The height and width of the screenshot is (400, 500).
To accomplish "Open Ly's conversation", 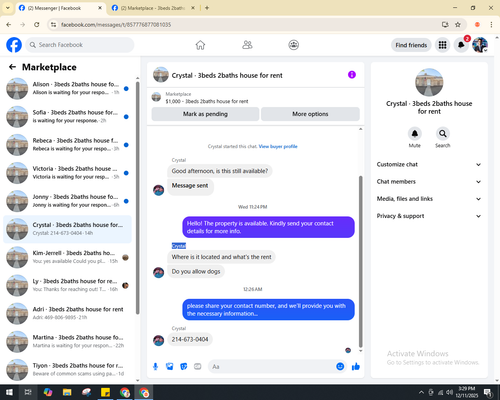I will pos(68,285).
